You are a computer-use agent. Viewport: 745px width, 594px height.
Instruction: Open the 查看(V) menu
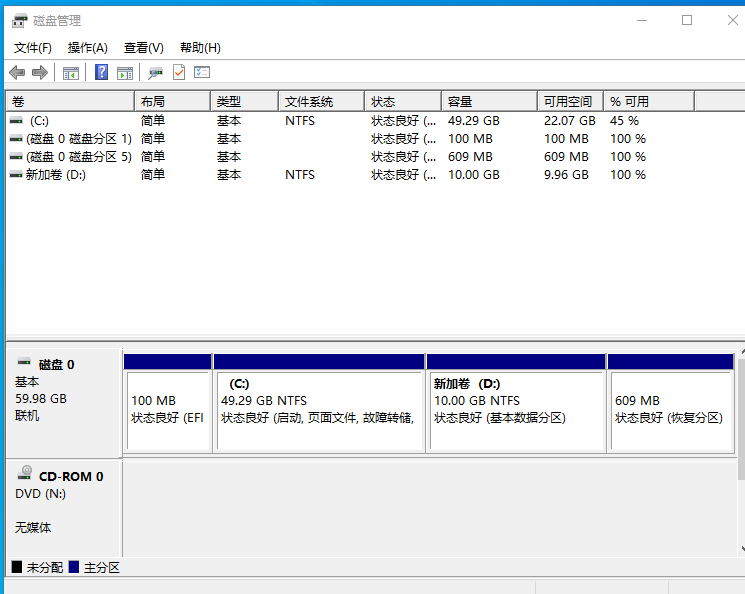143,48
